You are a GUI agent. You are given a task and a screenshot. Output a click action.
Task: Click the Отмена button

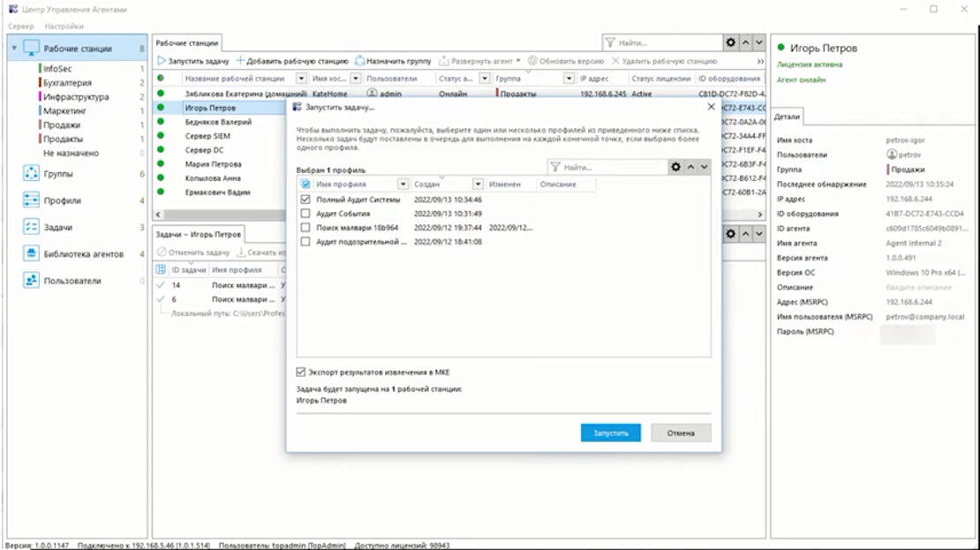click(x=681, y=433)
